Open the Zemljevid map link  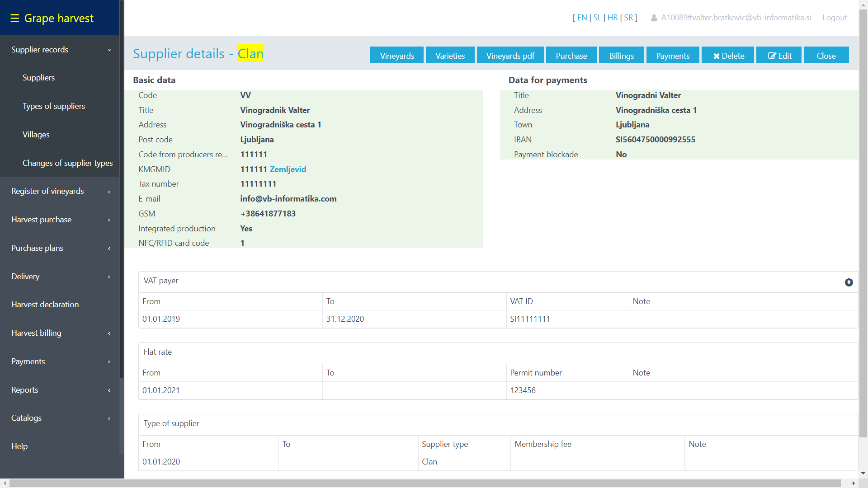288,169
